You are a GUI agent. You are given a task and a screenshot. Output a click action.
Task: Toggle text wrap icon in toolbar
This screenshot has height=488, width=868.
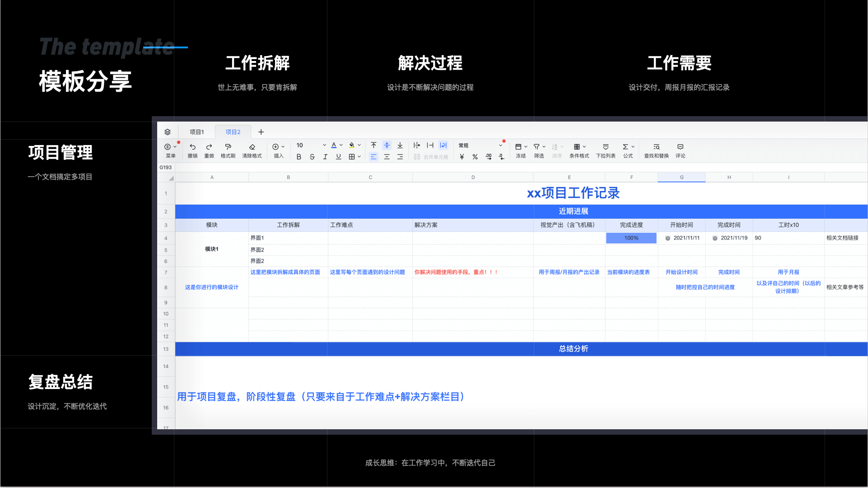point(443,145)
